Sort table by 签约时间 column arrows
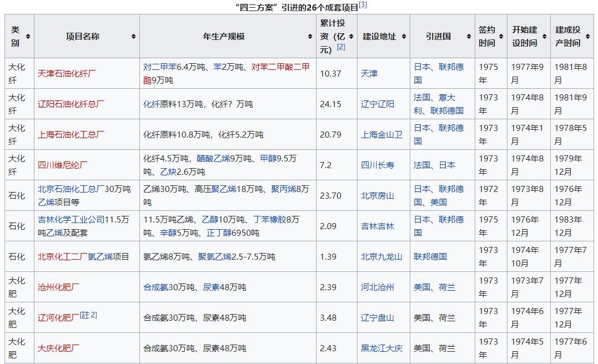The image size is (598, 364). (501, 36)
